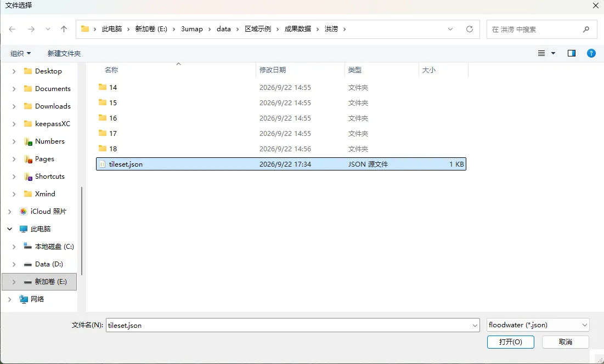The width and height of the screenshot is (604, 364).
Task: Open the recent locations dropdown arrow
Action: coord(48,29)
